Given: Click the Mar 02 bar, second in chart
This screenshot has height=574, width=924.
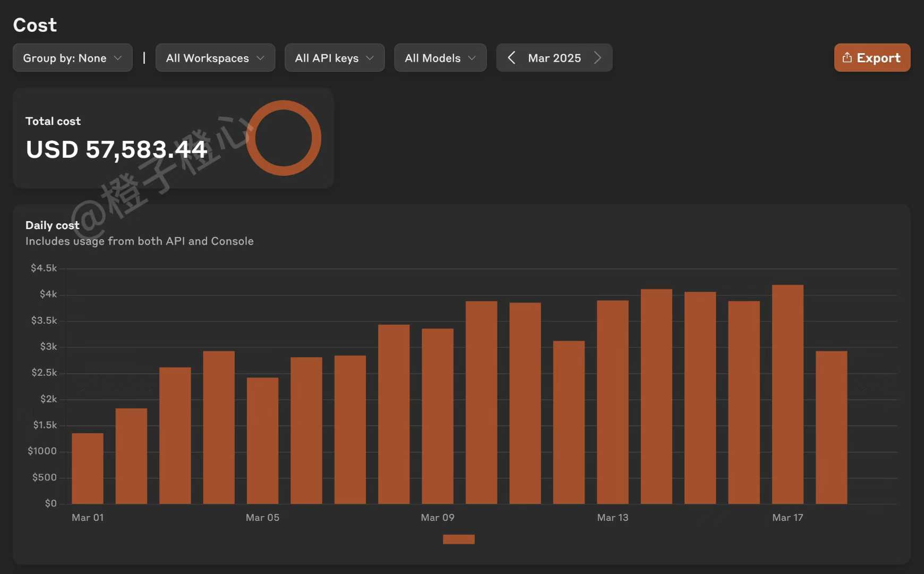Looking at the screenshot, I should (131, 456).
